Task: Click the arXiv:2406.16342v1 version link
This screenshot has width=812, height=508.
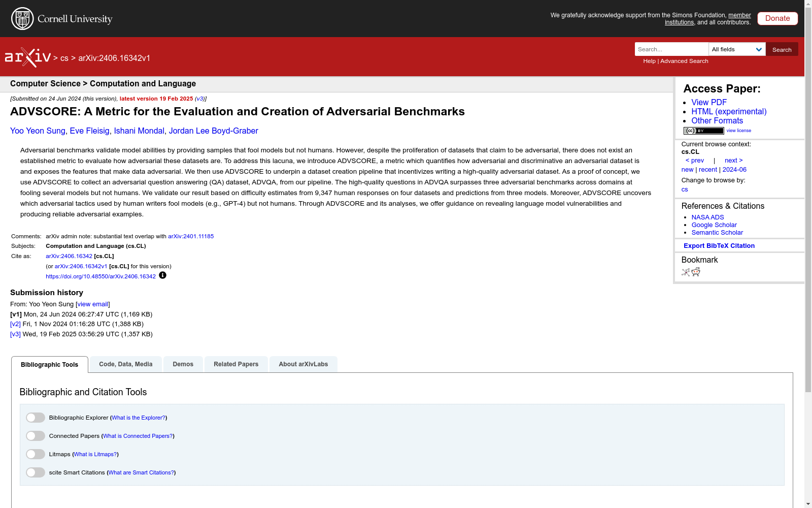Action: point(81,266)
